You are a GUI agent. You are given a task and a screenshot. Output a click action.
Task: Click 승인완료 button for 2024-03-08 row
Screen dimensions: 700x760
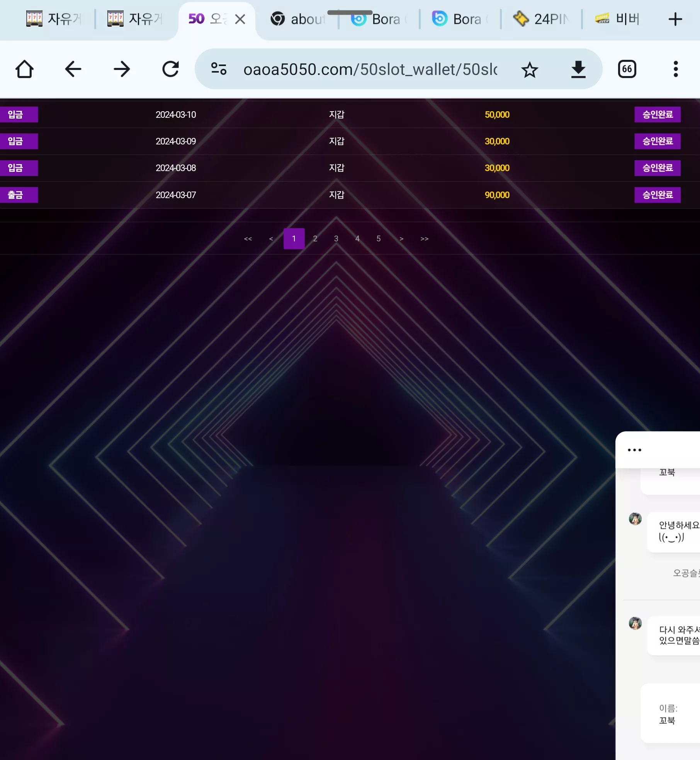point(658,168)
